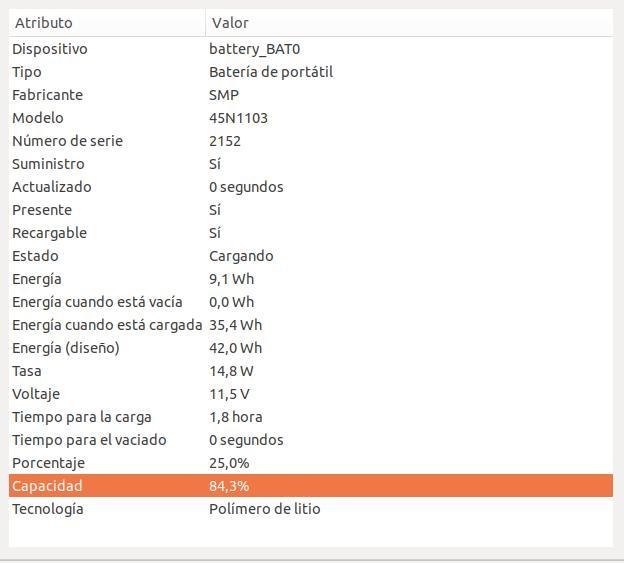Select the highlighted Capacidad label
This screenshot has height=563, width=624.
click(47, 486)
